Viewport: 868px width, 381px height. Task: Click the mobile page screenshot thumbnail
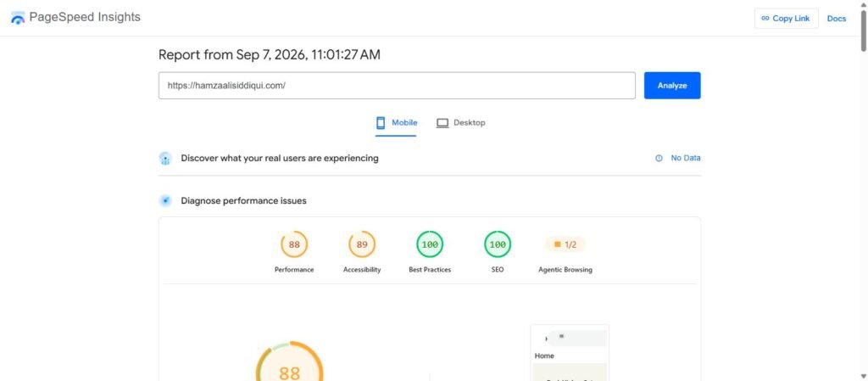click(x=570, y=353)
